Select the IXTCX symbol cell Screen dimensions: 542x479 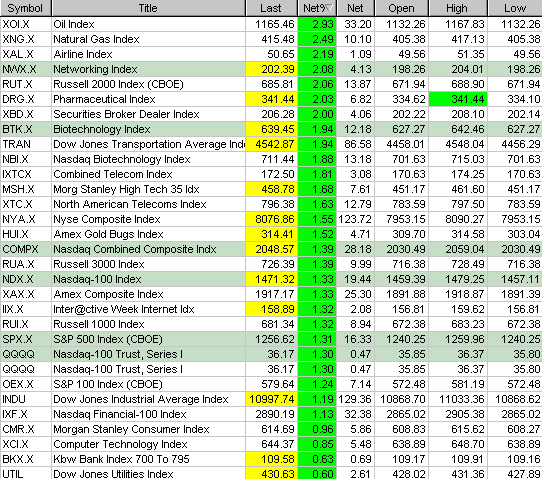click(x=26, y=174)
